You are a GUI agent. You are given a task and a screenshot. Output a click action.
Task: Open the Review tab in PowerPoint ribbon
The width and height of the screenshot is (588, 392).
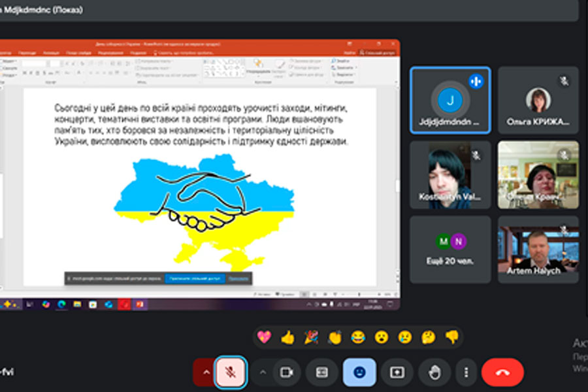click(x=110, y=53)
